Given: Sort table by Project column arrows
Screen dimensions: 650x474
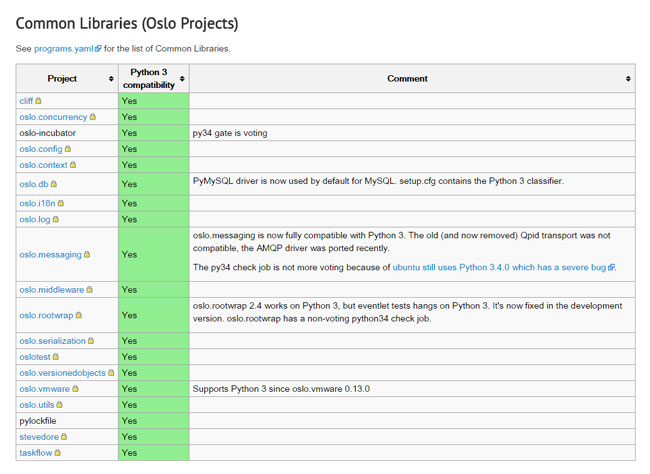Looking at the screenshot, I should 111,78.
